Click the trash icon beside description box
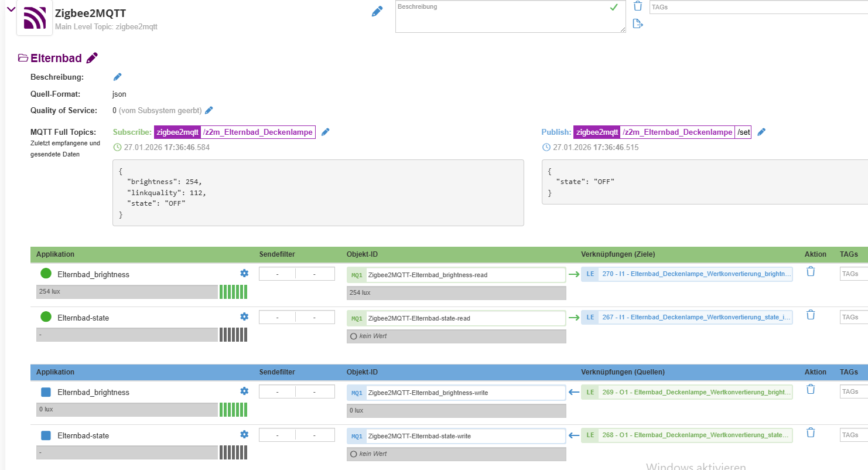Screen dimensions: 868x470 638,6
